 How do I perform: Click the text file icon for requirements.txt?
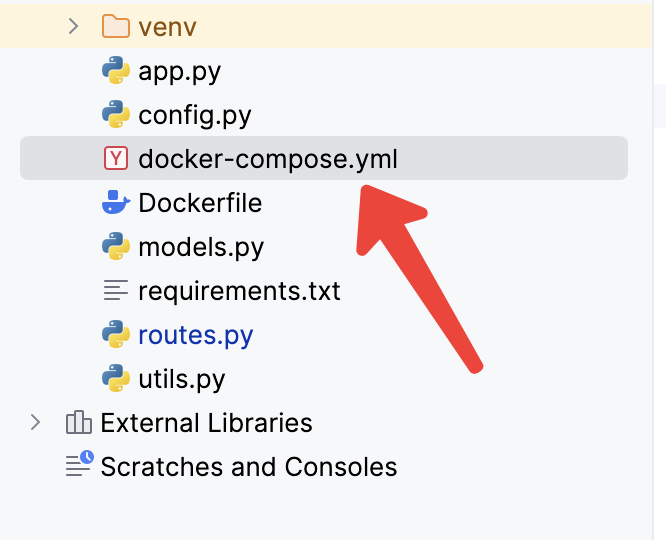pos(116,290)
